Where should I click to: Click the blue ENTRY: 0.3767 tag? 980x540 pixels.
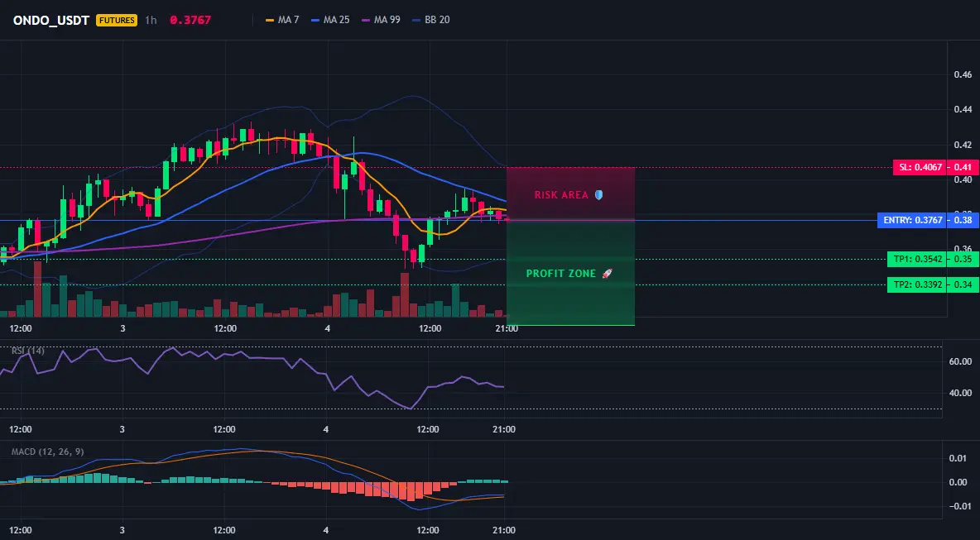coord(912,220)
